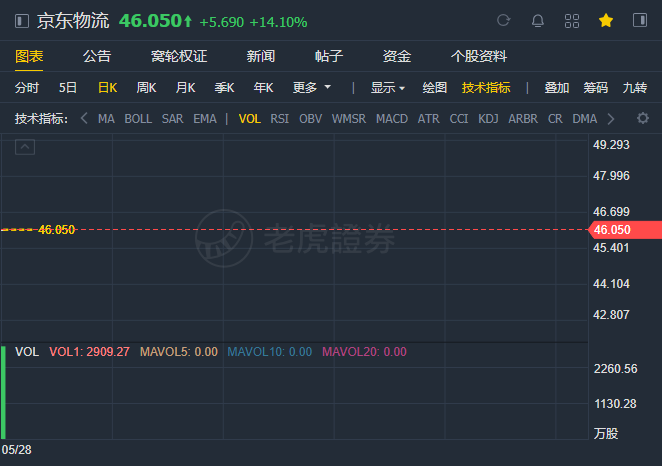The width and height of the screenshot is (662, 466).
Task: Click the 九转 indicator button
Action: point(635,88)
